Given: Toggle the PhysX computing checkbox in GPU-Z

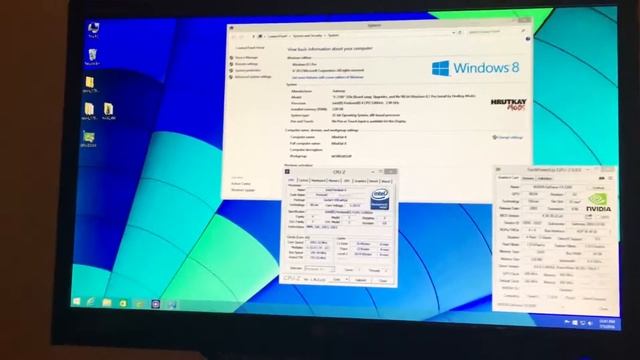Looking at the screenshot, I should tap(564, 297).
